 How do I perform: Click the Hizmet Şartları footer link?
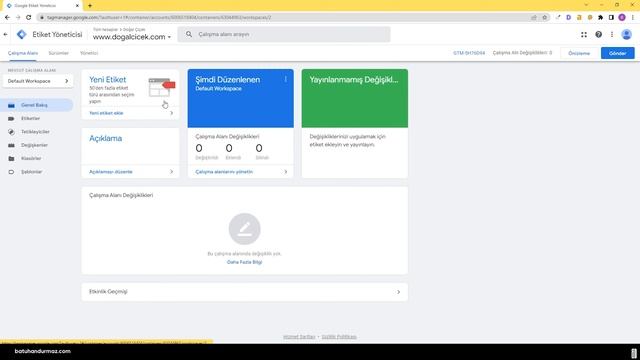click(299, 337)
